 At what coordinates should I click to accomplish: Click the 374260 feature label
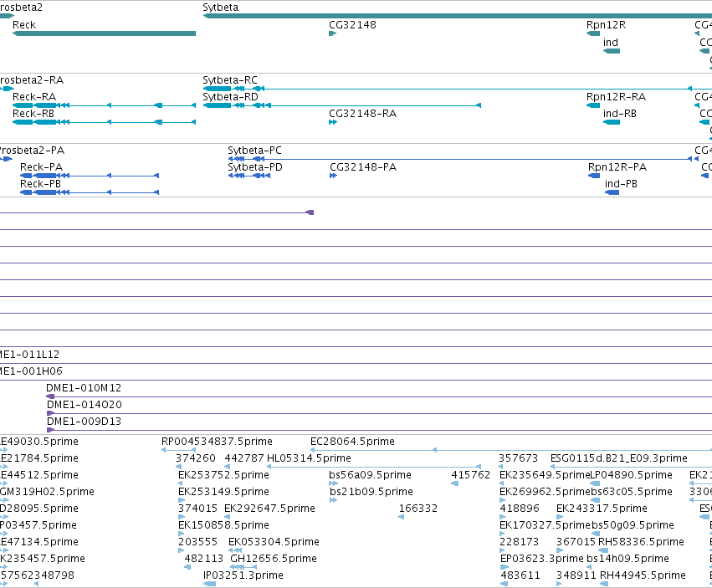[x=195, y=458]
